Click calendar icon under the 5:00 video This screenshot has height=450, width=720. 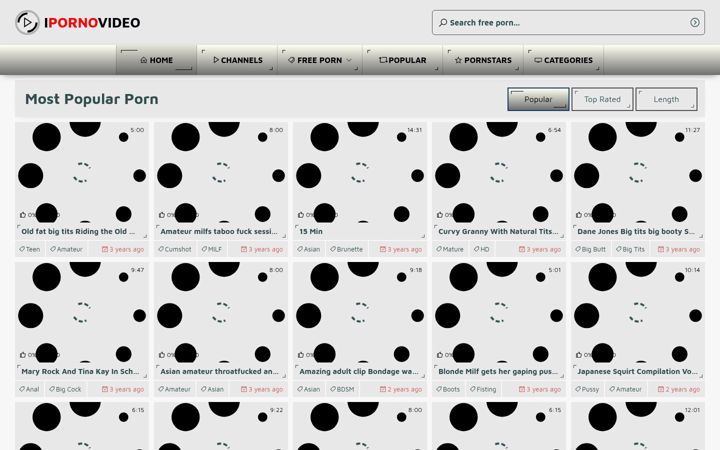coord(105,249)
